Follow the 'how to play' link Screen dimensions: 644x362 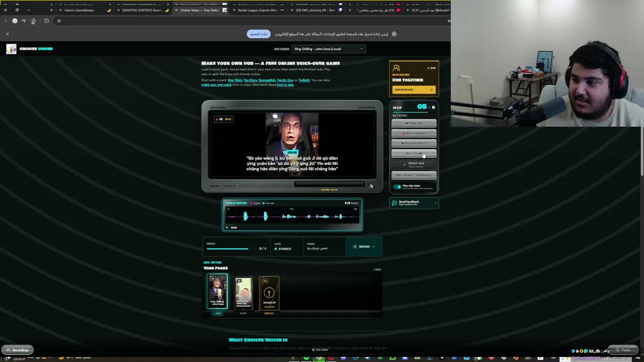point(285,85)
